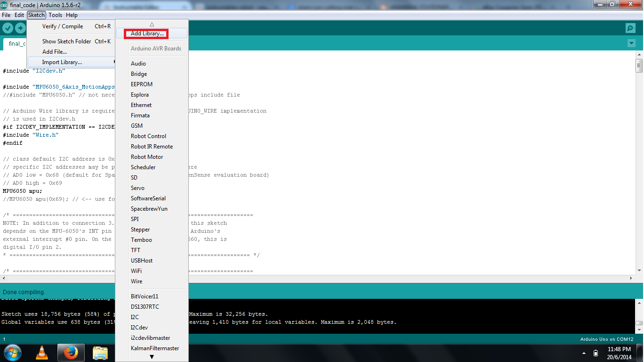Click 'MPU6050 mpu;' code line
This screenshot has height=362, width=644.
(x=23, y=191)
